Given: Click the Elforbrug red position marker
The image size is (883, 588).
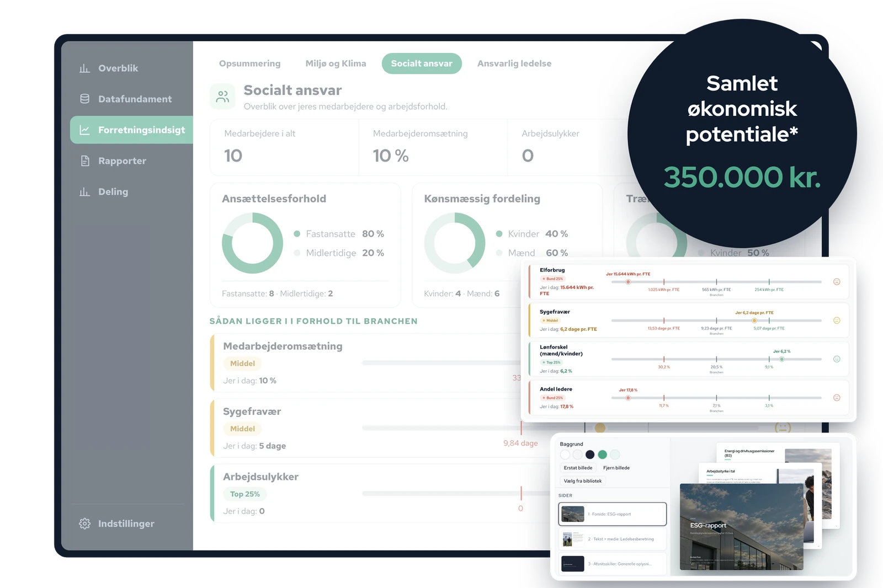Looking at the screenshot, I should pyautogui.click(x=628, y=282).
